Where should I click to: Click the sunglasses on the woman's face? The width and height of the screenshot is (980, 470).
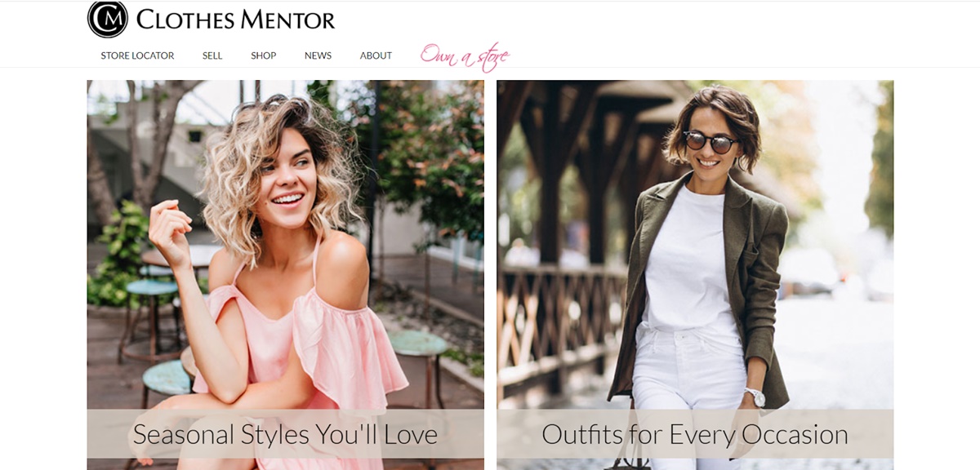coord(710,142)
